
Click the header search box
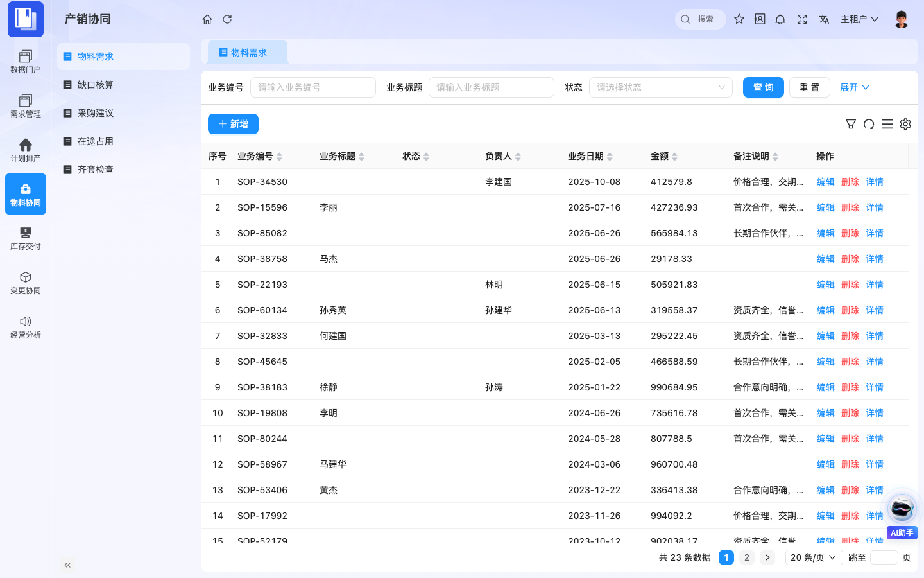pos(701,19)
